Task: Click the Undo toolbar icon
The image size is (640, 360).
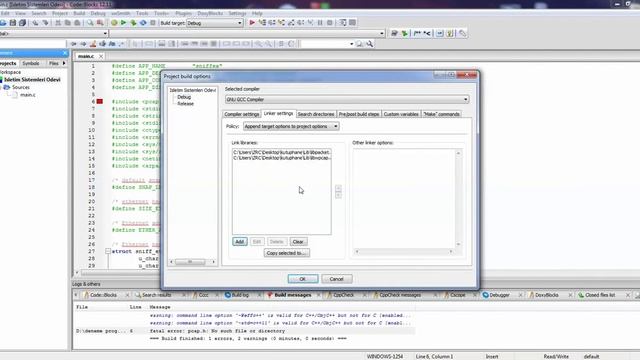Action: 36,23
